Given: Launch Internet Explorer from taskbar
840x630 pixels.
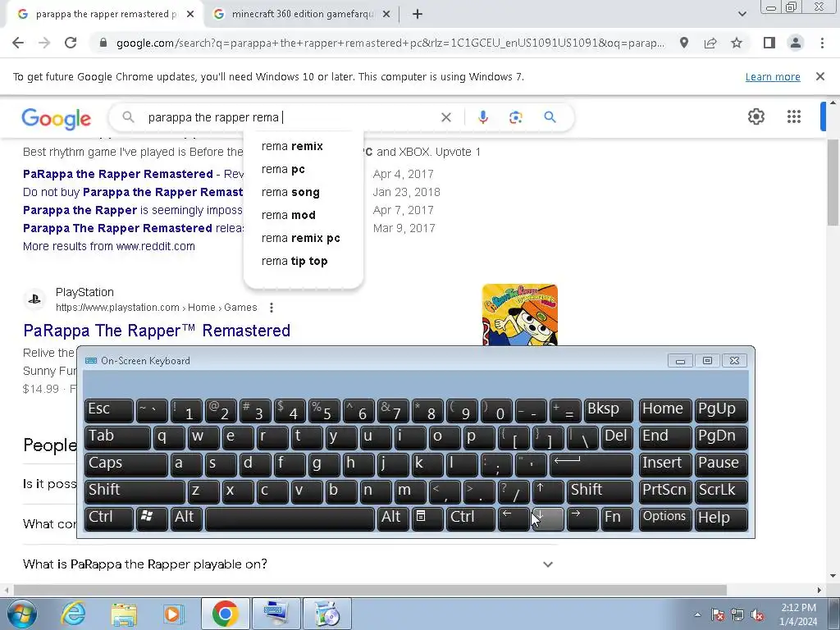Looking at the screenshot, I should pyautogui.click(x=73, y=614).
